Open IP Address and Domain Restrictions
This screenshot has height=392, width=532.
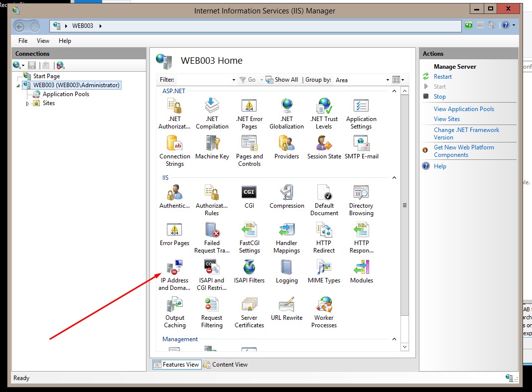(x=174, y=275)
